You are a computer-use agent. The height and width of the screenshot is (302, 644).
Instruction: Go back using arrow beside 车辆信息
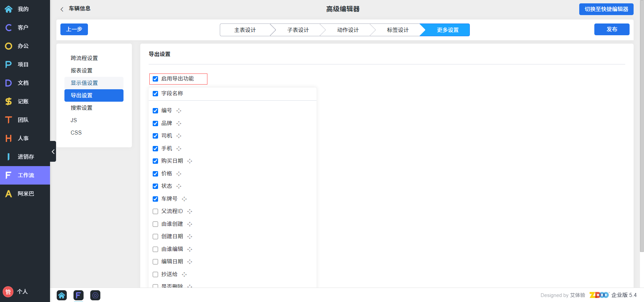click(x=62, y=9)
